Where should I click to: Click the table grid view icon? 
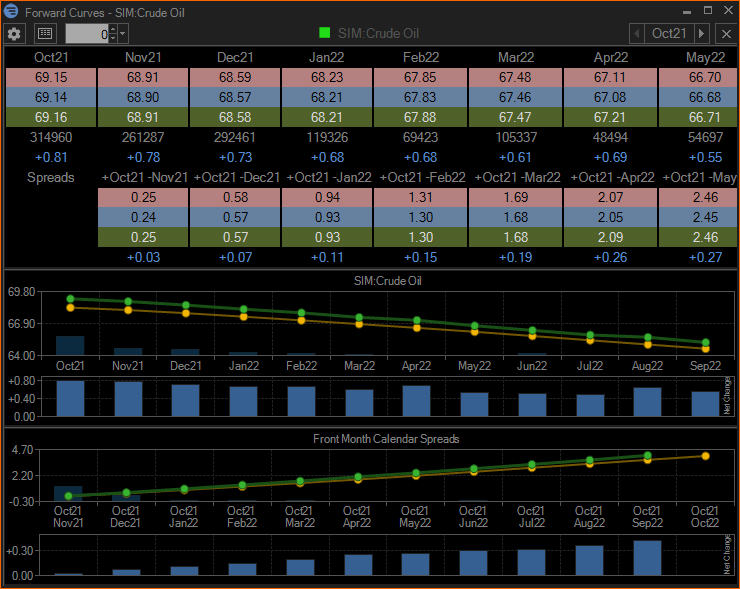[x=45, y=33]
